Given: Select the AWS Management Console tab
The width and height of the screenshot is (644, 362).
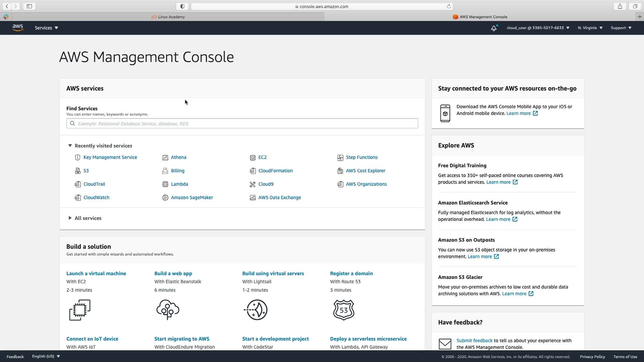Looking at the screenshot, I should click(480, 17).
